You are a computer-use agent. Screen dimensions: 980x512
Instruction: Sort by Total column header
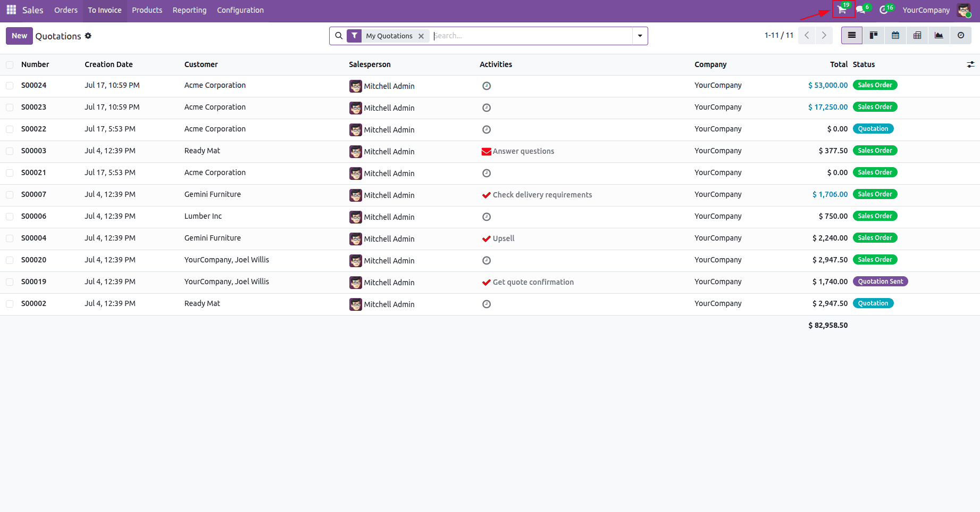(839, 64)
